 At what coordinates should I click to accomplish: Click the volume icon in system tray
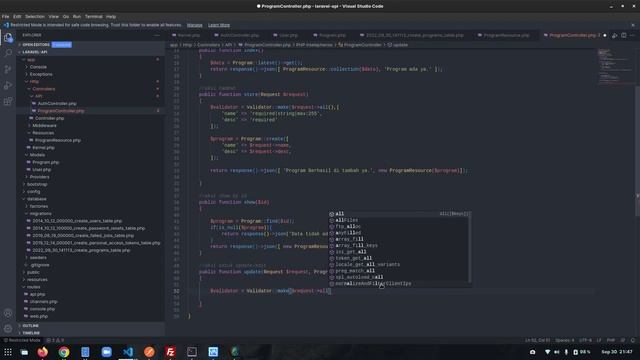click(557, 352)
